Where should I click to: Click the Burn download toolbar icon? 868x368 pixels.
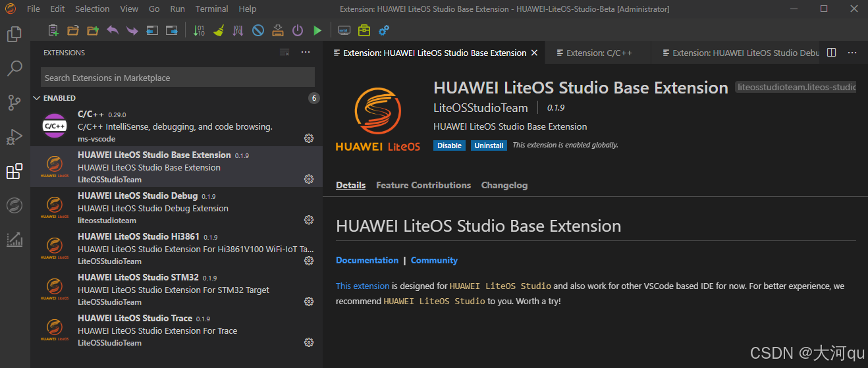point(278,30)
